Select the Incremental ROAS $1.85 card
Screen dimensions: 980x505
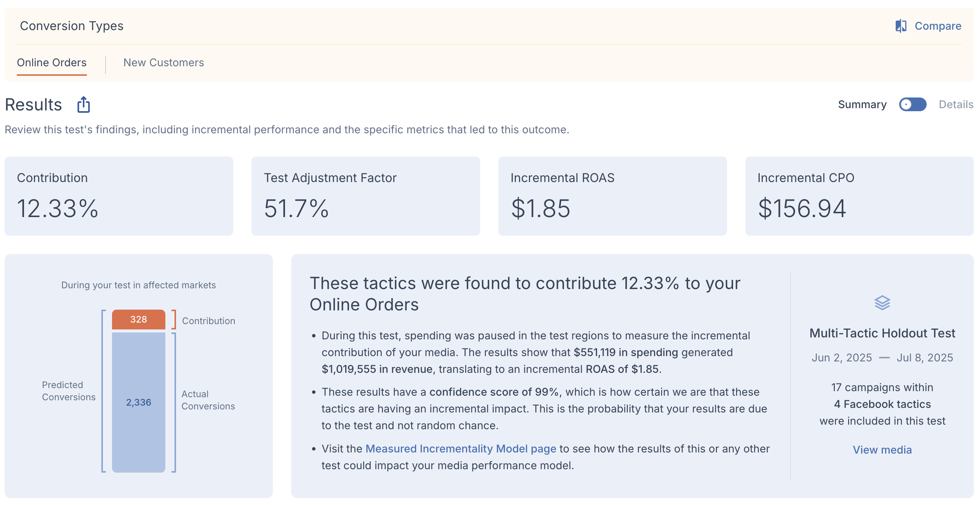tap(613, 196)
